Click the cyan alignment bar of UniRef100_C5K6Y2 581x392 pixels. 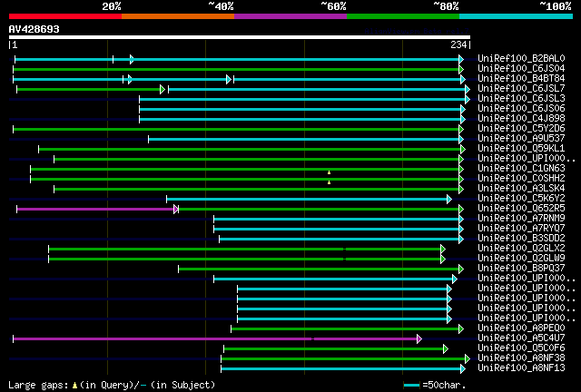307,200
